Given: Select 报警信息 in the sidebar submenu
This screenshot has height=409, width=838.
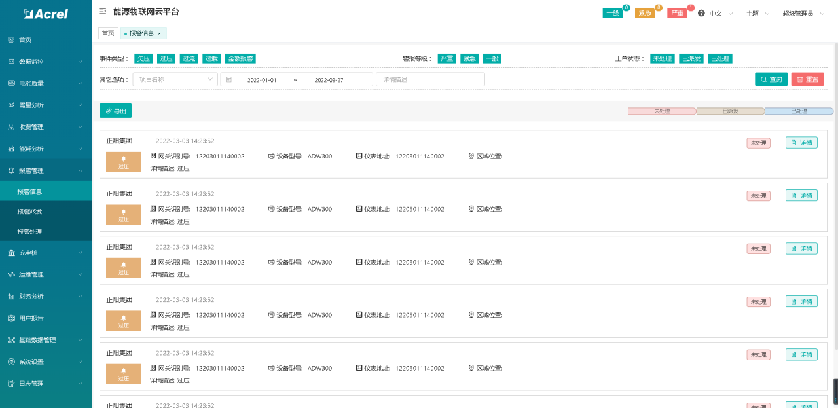Looking at the screenshot, I should click(46, 191).
